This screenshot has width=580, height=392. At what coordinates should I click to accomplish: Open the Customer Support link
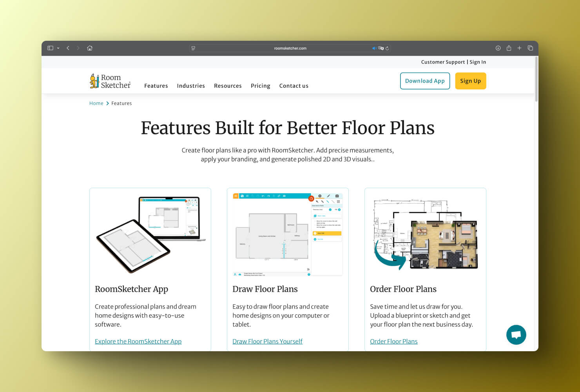pos(443,62)
